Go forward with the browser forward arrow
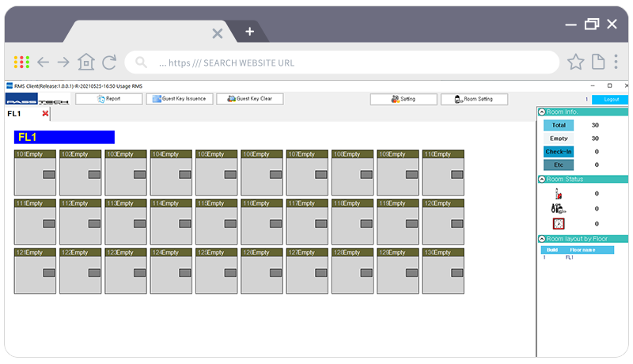Image resolution: width=633 pixels, height=364 pixels. point(63,63)
